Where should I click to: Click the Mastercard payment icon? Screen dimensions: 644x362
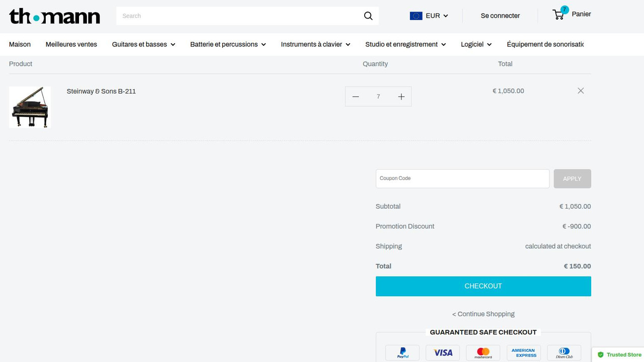click(x=483, y=352)
